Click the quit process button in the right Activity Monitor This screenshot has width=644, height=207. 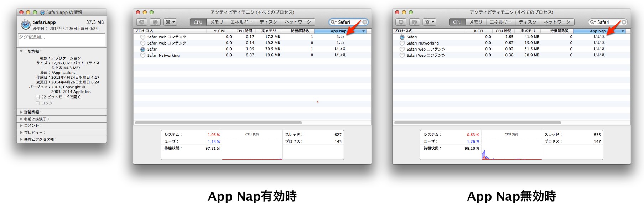pyautogui.click(x=401, y=22)
